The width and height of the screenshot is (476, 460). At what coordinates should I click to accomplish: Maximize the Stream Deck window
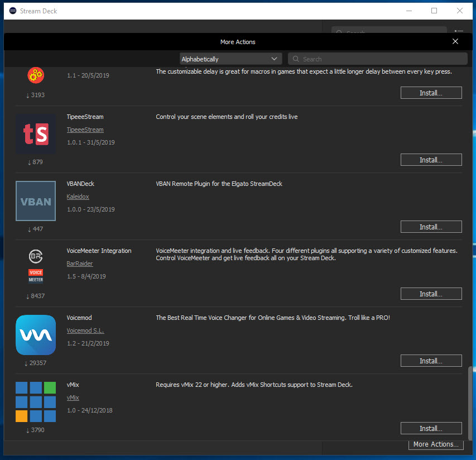click(x=434, y=11)
